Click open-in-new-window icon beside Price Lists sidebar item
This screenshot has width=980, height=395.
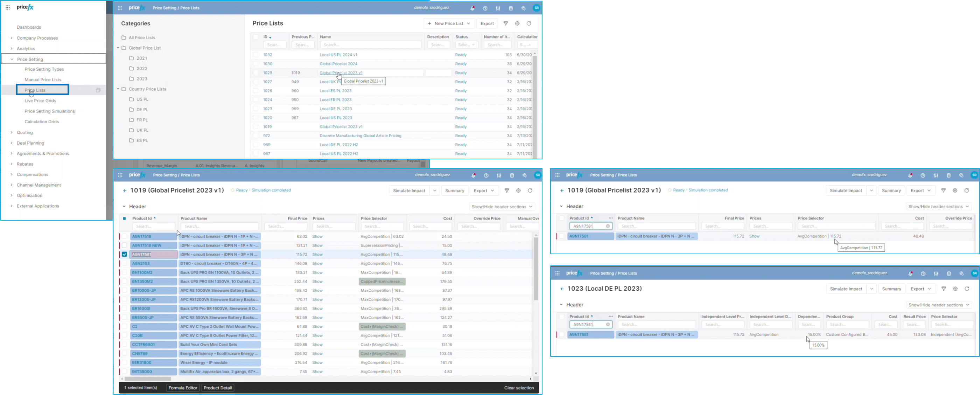98,90
